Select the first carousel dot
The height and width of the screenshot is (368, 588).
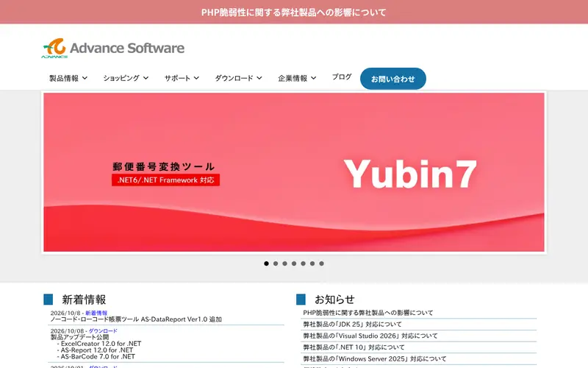tap(266, 263)
